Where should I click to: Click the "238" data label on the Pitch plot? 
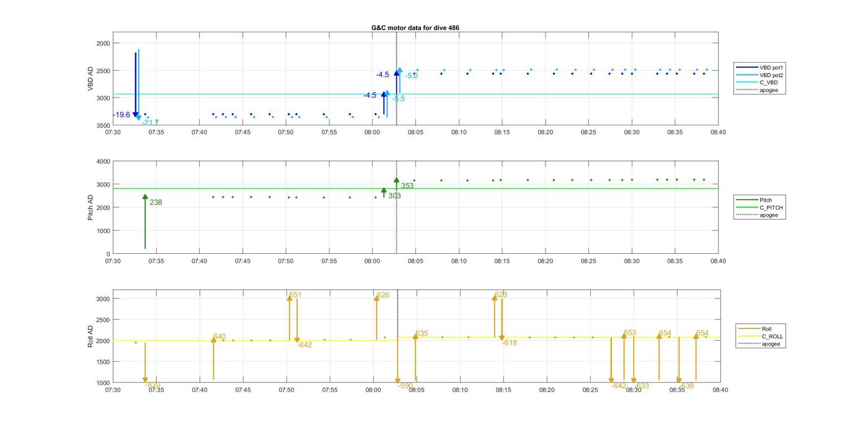click(156, 202)
